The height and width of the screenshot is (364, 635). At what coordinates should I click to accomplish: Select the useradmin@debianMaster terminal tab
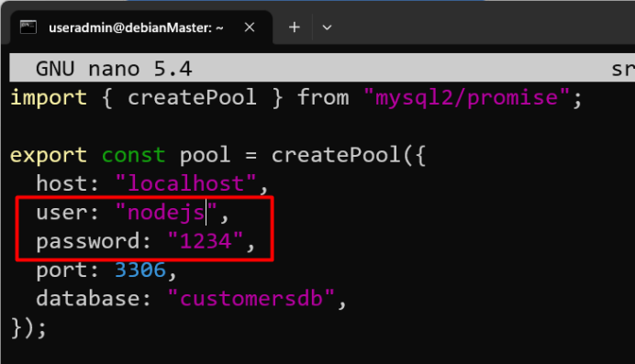(x=141, y=28)
